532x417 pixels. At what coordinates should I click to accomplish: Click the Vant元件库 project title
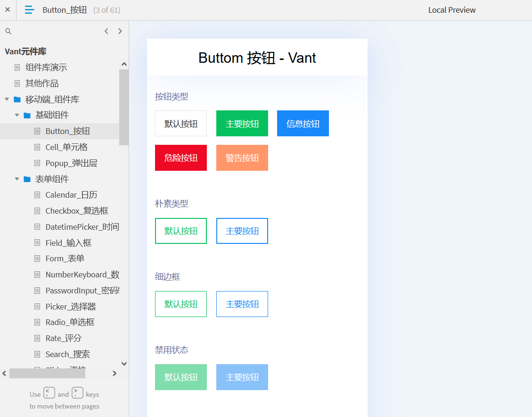coord(25,51)
